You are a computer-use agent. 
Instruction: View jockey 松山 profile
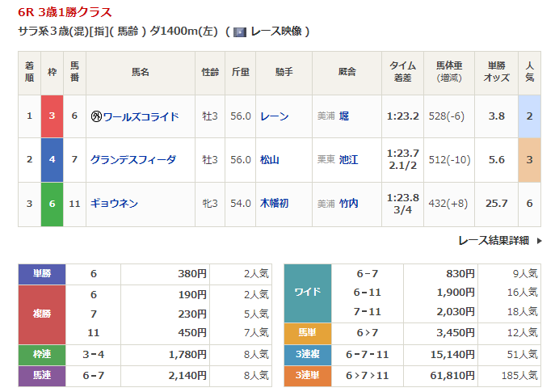269,159
